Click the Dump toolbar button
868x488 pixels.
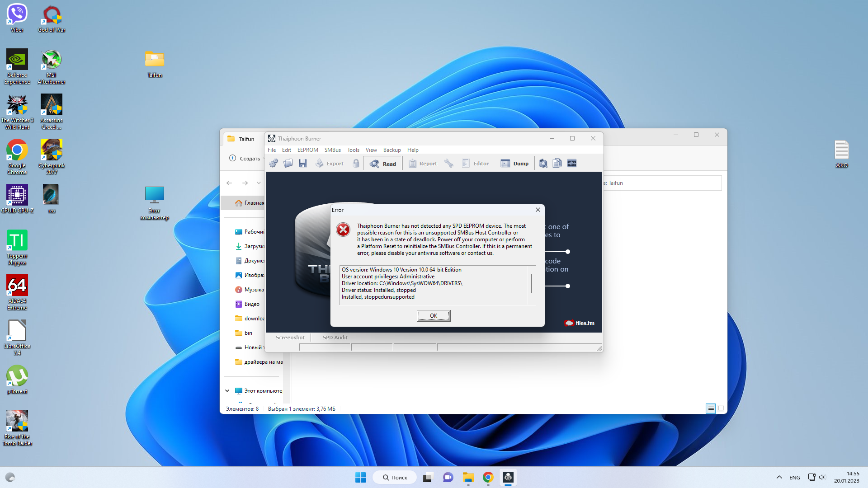point(514,164)
